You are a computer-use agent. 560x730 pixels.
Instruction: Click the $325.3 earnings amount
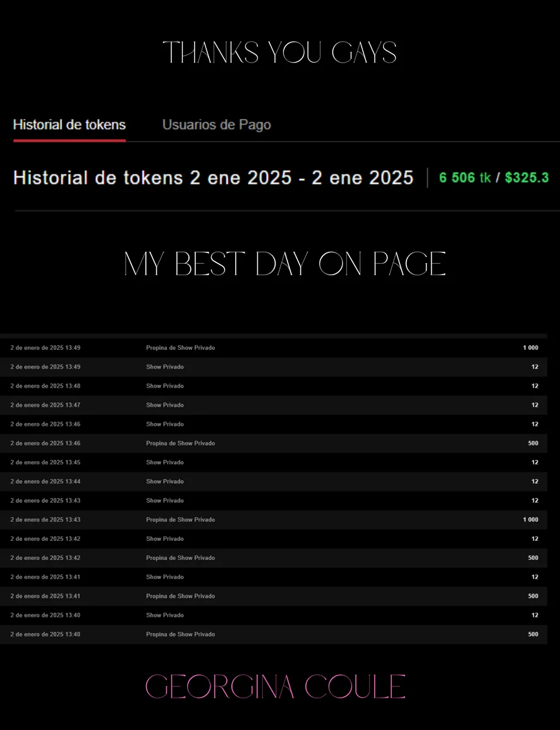[x=527, y=178]
